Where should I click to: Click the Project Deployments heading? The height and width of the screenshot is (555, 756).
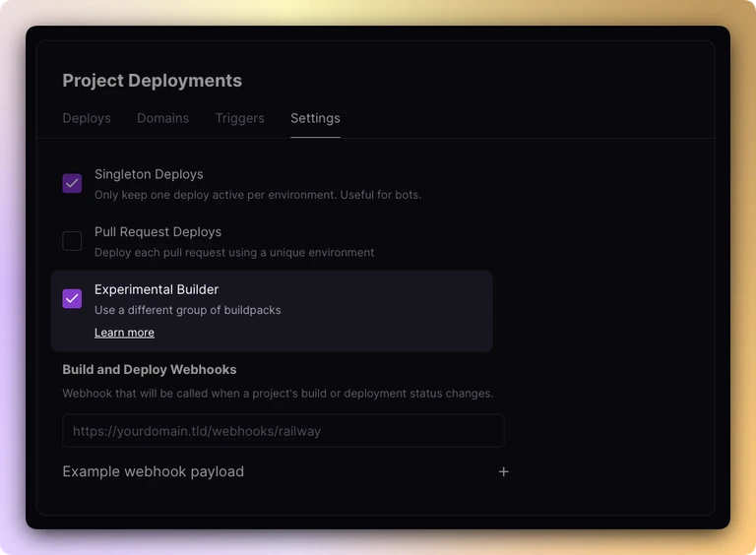coord(152,81)
